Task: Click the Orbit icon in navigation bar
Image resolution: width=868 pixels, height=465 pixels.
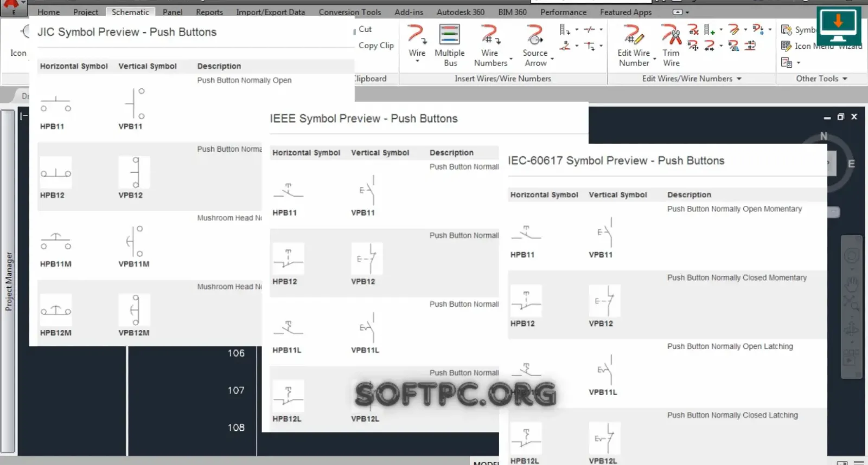Action: point(851,329)
